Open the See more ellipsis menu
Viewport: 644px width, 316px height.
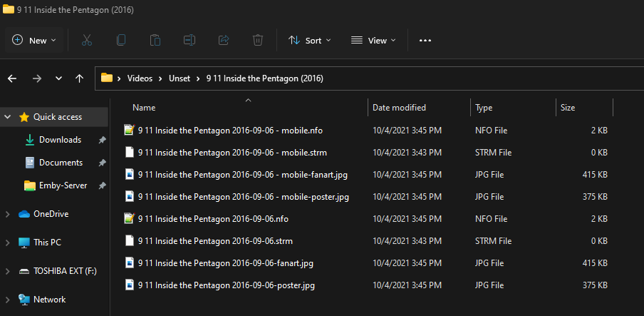coord(425,41)
